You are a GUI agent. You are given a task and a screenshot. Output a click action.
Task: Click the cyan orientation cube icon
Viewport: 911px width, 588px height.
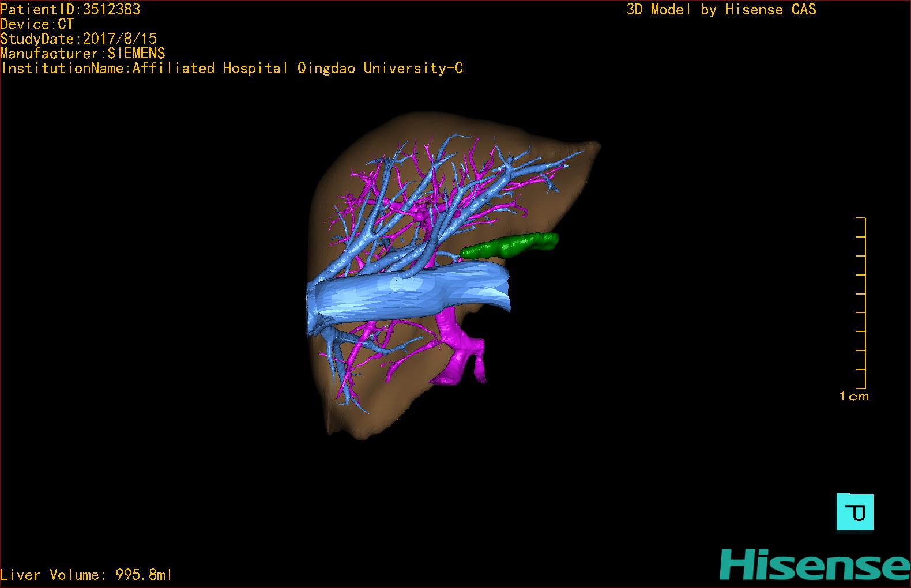(x=854, y=512)
